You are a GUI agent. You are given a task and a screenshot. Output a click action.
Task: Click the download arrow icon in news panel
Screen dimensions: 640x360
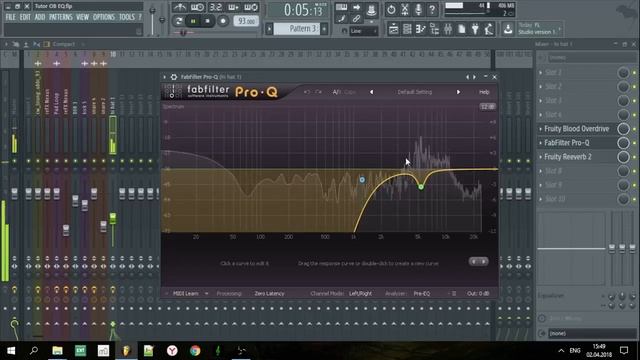point(508,29)
